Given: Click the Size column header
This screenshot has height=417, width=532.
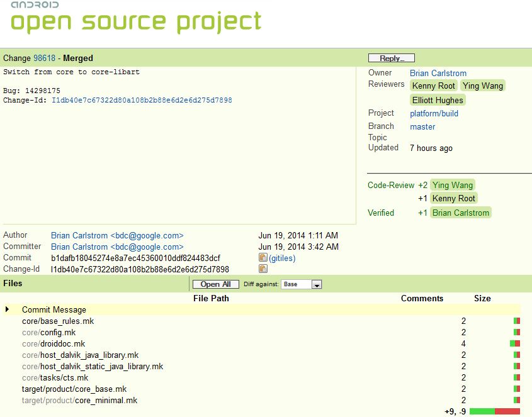Looking at the screenshot, I should pyautogui.click(x=482, y=298).
